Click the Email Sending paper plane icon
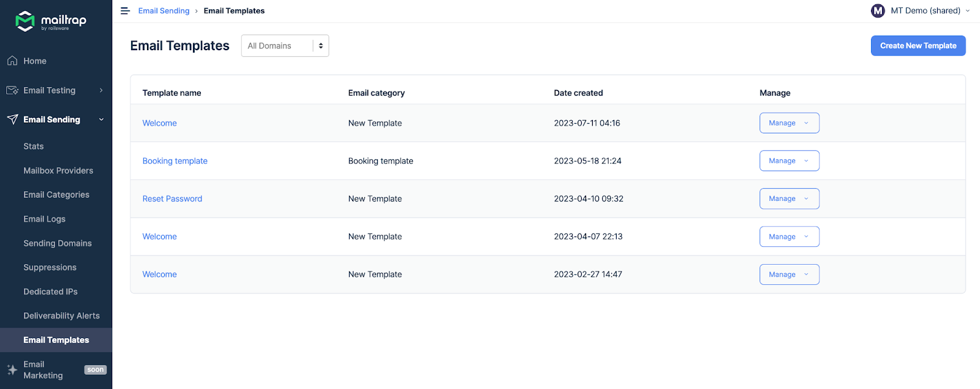The height and width of the screenshot is (389, 980). [x=12, y=119]
